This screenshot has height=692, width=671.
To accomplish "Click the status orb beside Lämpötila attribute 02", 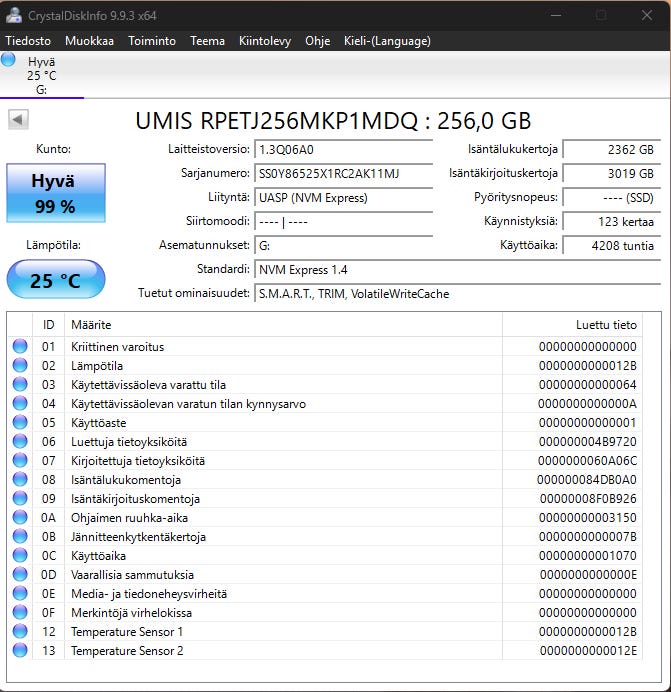I will [20, 365].
